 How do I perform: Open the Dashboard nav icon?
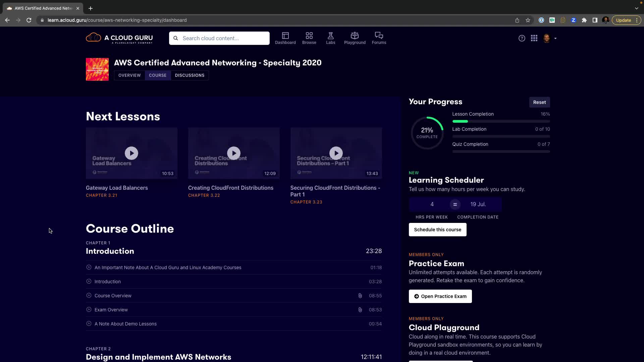pos(285,38)
